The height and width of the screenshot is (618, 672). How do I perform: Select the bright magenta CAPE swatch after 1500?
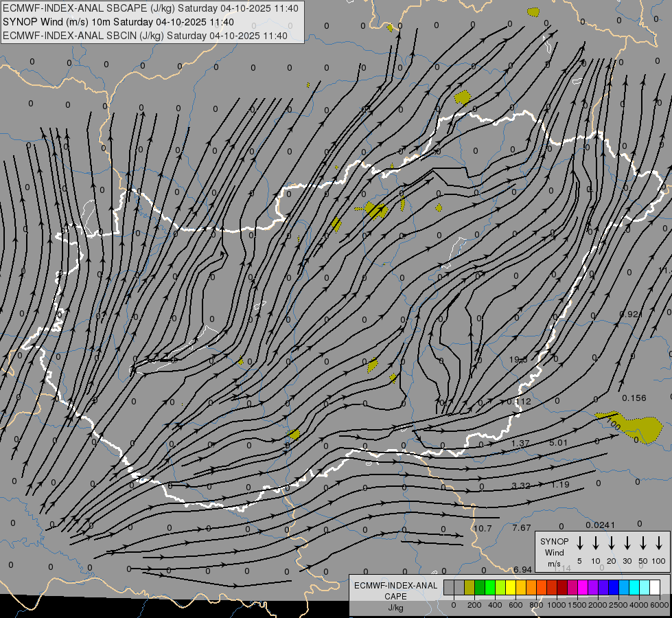583,587
